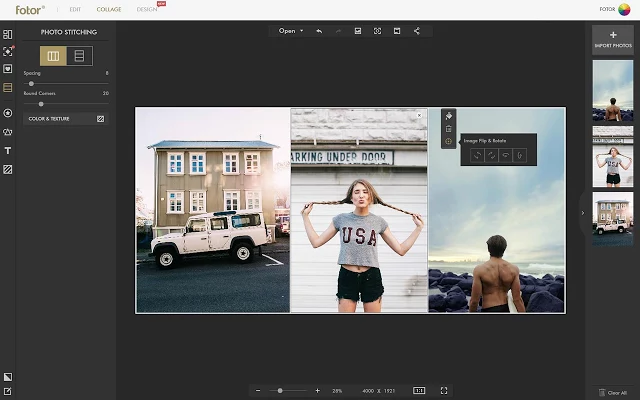Select the USA shirt girl thumbnail
This screenshot has height=400, width=640.
click(x=613, y=157)
